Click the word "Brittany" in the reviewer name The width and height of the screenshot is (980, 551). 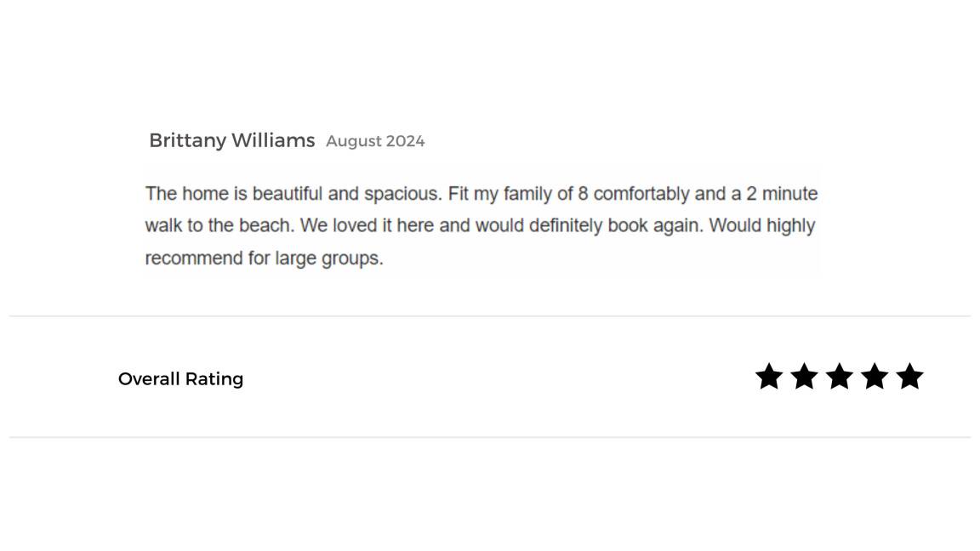(187, 141)
